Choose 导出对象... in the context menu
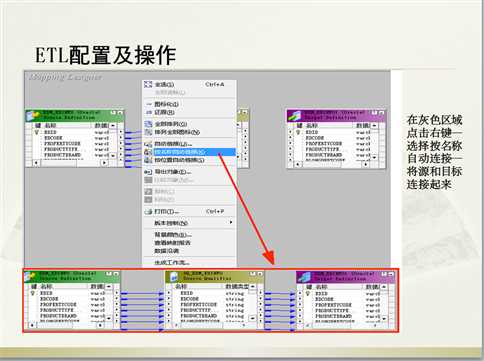The height and width of the screenshot is (361, 484). coord(189,172)
